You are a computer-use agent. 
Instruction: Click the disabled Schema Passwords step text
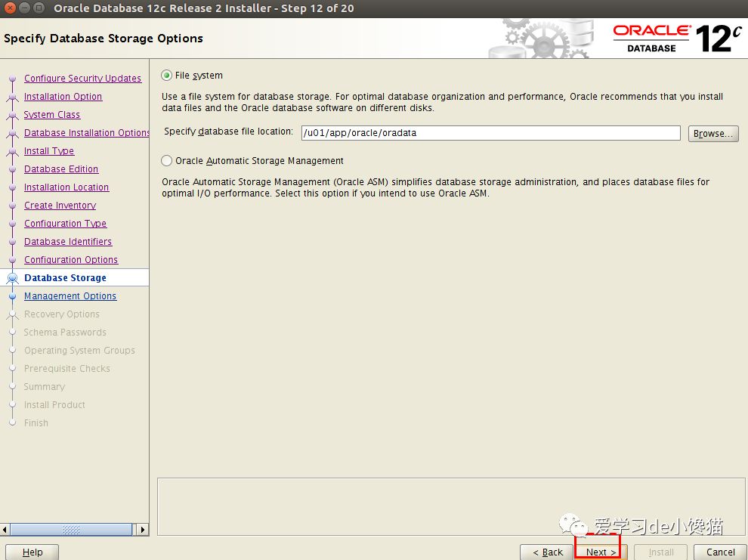(x=65, y=332)
